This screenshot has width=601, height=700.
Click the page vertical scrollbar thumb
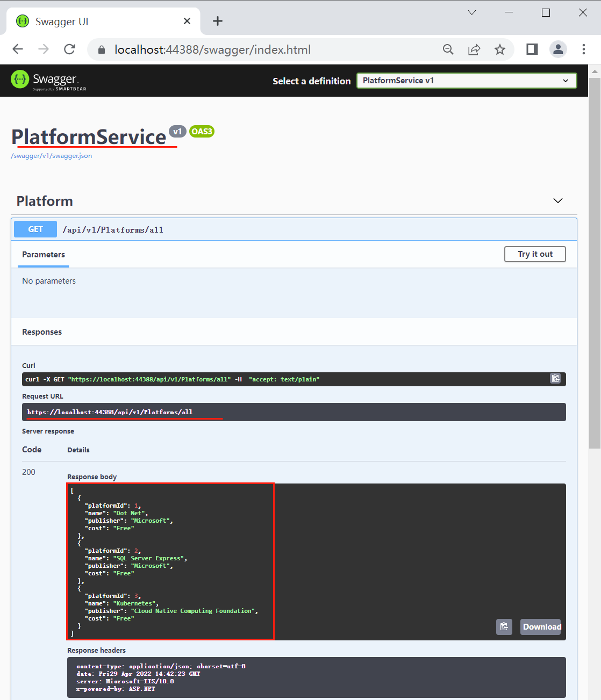(x=595, y=263)
